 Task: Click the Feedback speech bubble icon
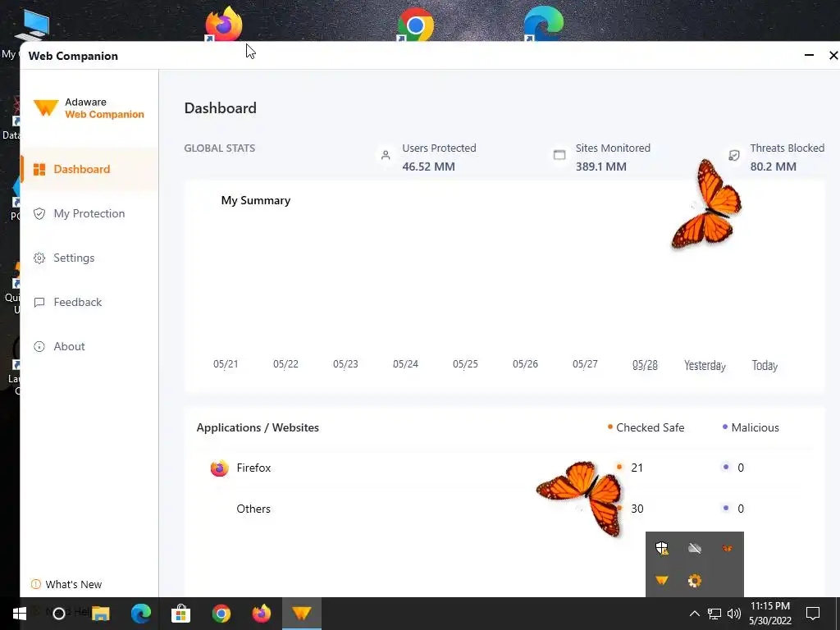click(x=39, y=302)
